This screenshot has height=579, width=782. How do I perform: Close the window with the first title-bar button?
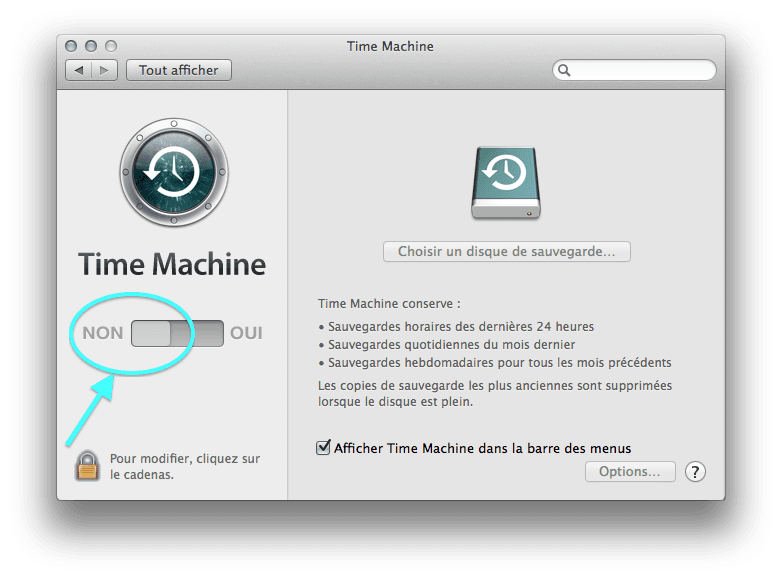(71, 46)
